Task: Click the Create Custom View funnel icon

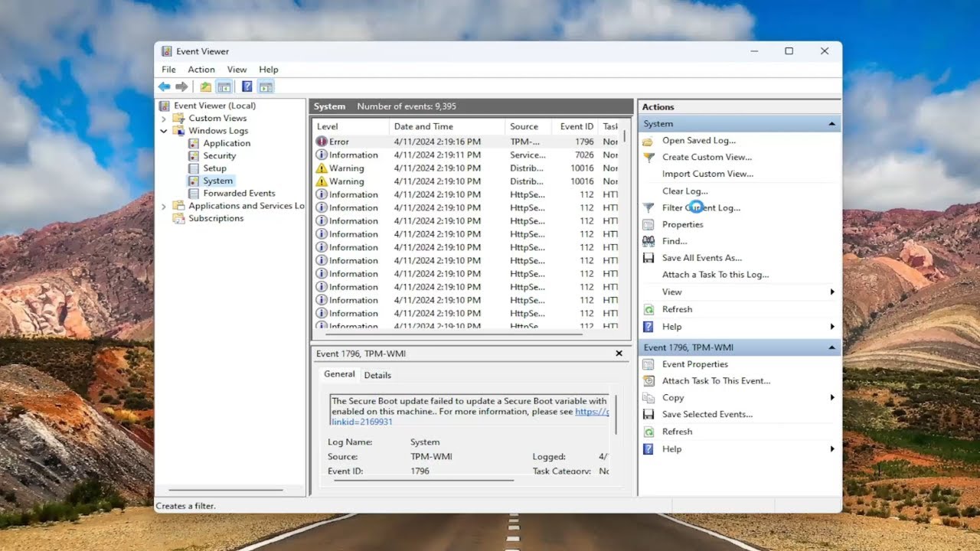Action: pos(648,158)
